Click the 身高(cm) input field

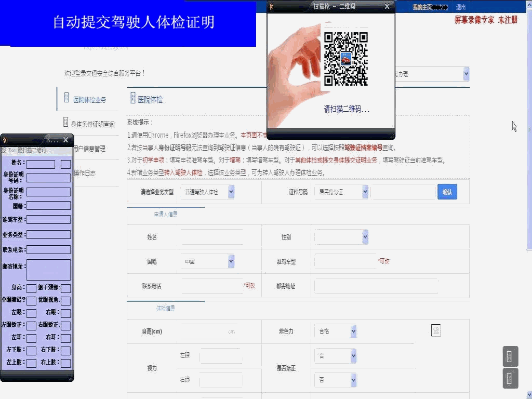209,331
